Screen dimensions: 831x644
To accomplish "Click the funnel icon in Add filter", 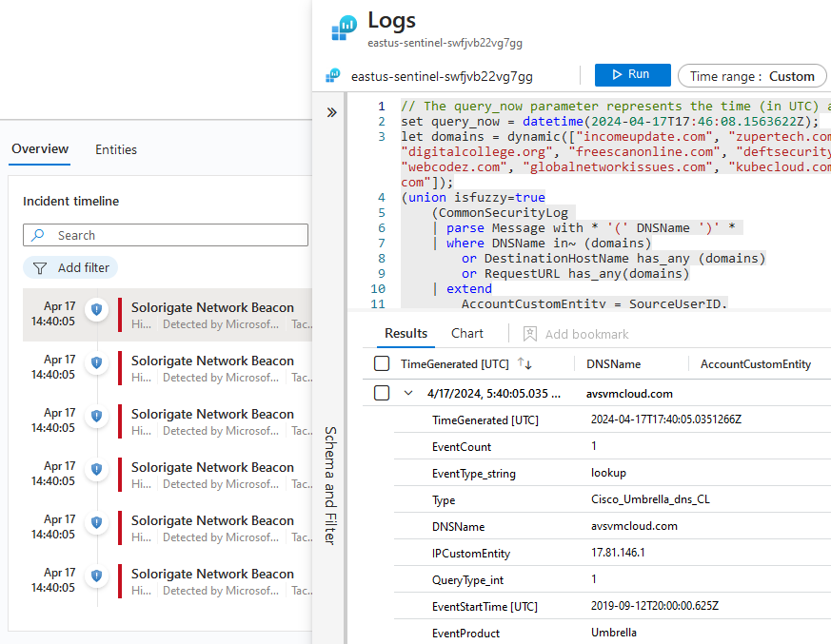I will pos(40,268).
